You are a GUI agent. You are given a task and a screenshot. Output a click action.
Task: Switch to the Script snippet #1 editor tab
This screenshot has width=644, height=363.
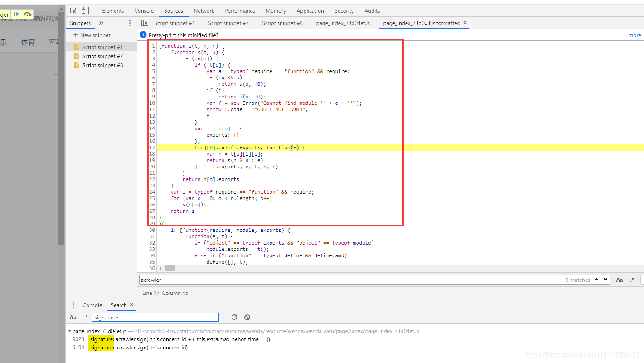point(174,23)
